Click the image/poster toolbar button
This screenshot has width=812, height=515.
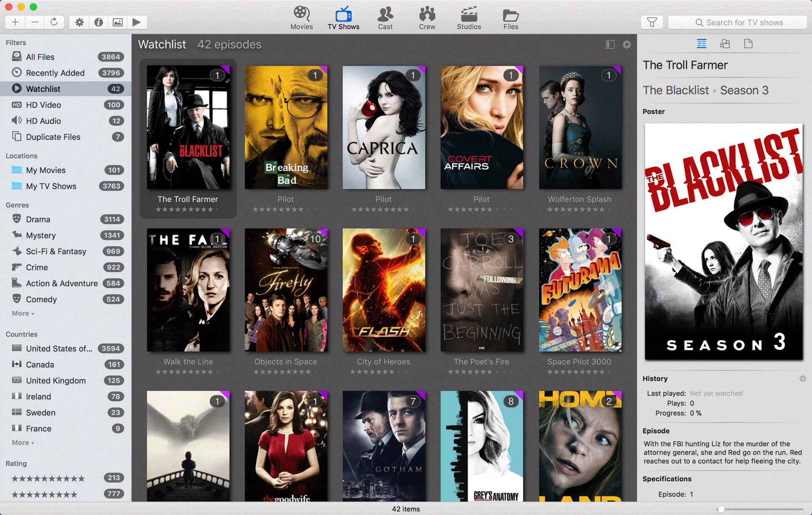tap(118, 22)
